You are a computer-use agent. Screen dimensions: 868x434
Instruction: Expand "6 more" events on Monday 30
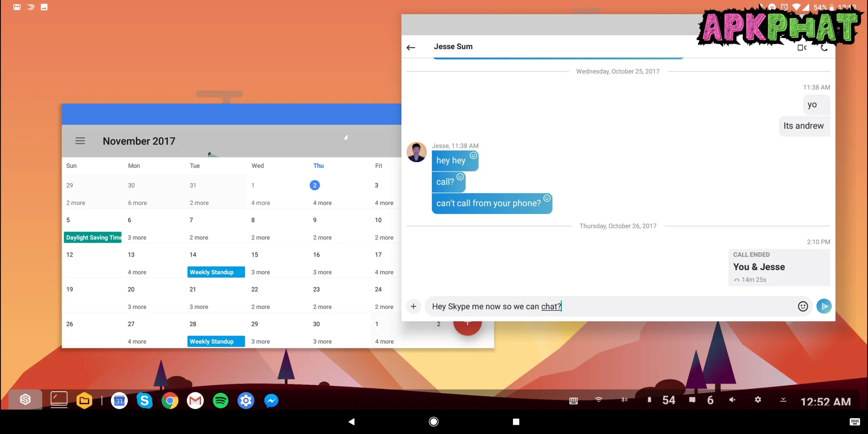[137, 203]
